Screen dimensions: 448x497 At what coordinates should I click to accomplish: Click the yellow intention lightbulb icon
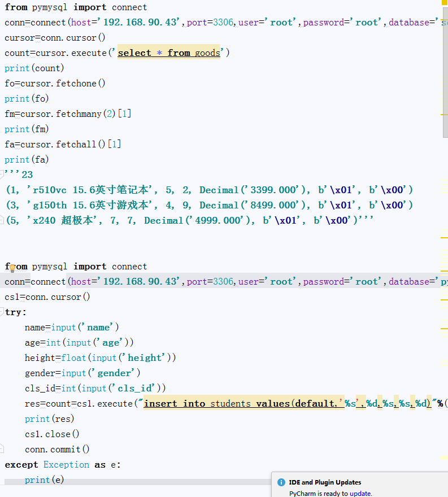[12, 269]
